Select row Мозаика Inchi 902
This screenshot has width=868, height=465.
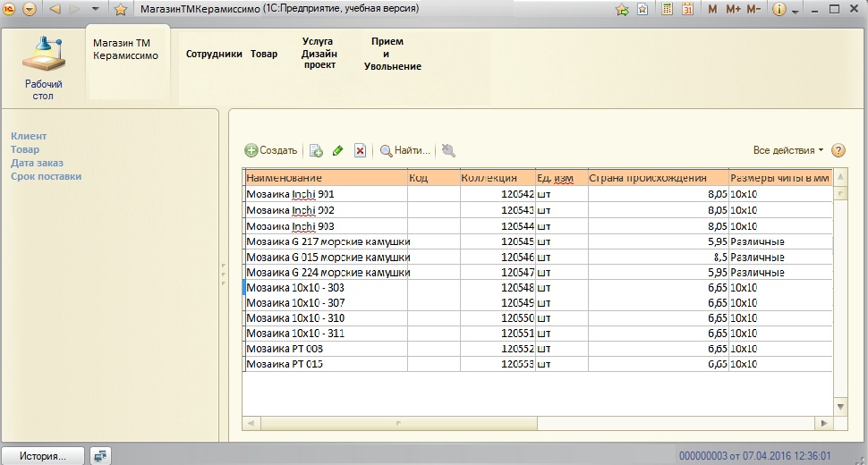[538, 210]
